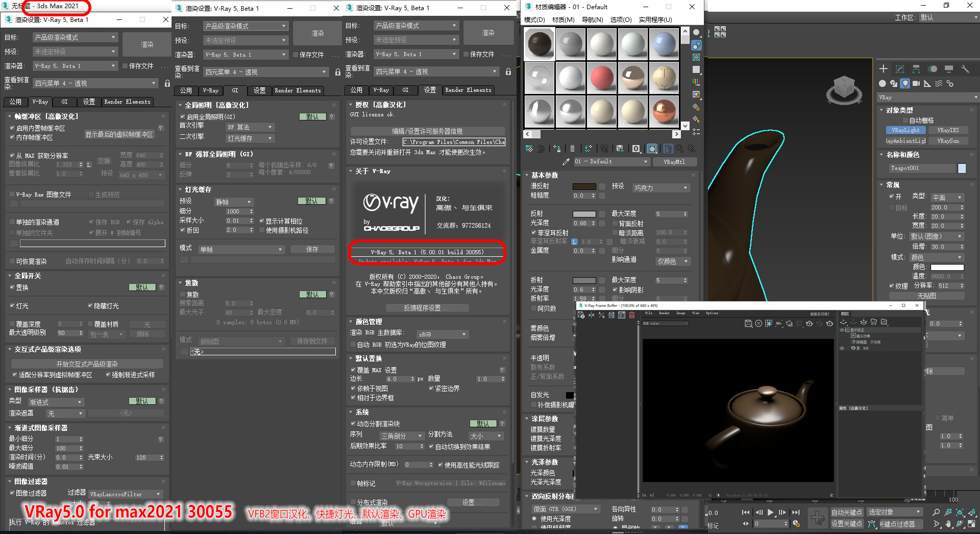Select the Space Warps wavy icon
Screen dimensions: 980x534
(939, 83)
